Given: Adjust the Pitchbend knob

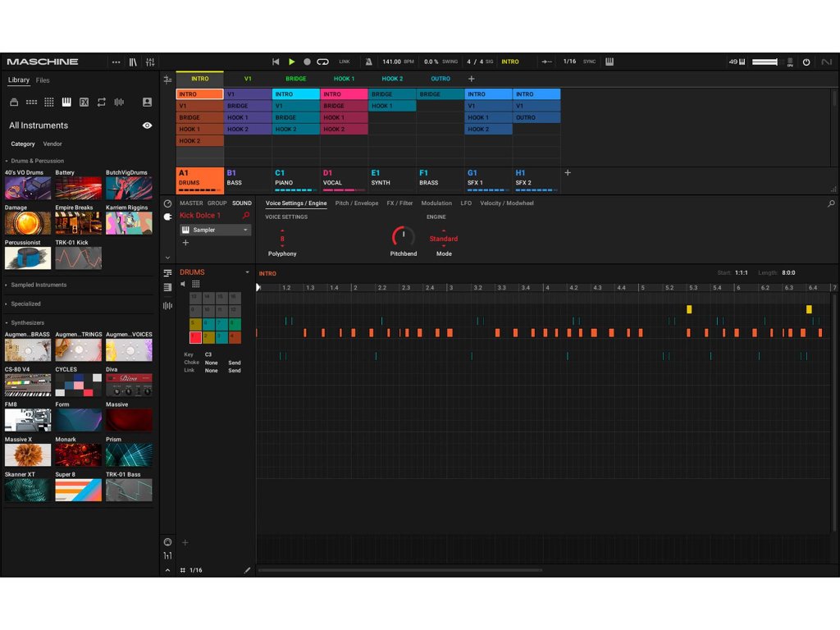Looking at the screenshot, I should coord(403,237).
